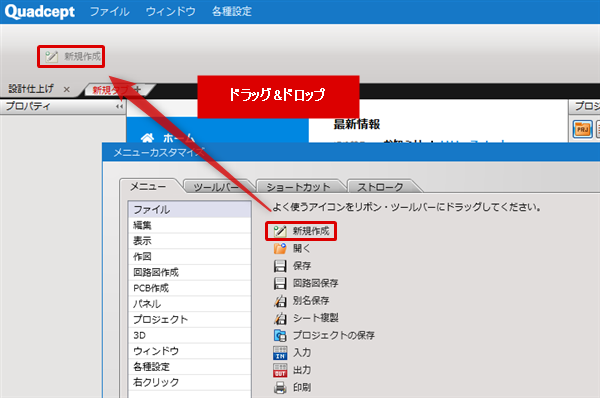Click the ホーム house icon
600x398 pixels.
point(147,138)
